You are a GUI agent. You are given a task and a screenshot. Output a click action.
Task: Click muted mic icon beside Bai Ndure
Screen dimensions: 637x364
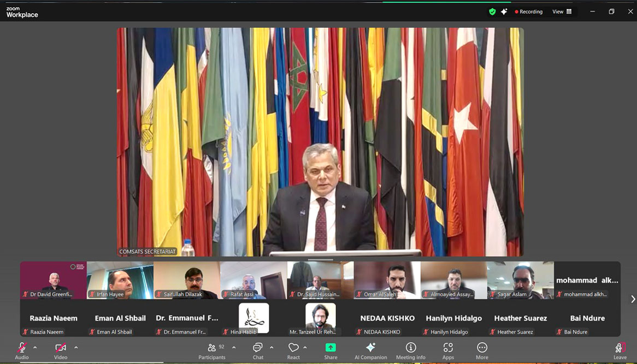559,332
